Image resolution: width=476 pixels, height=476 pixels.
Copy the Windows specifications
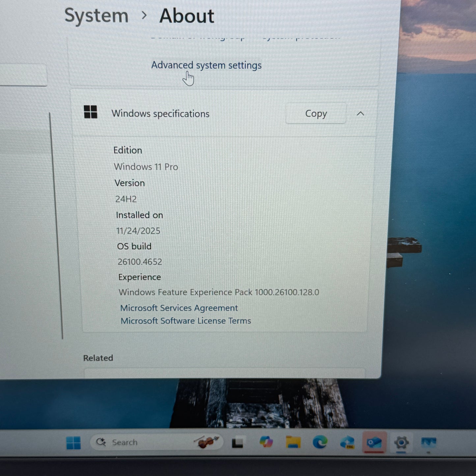click(x=315, y=114)
